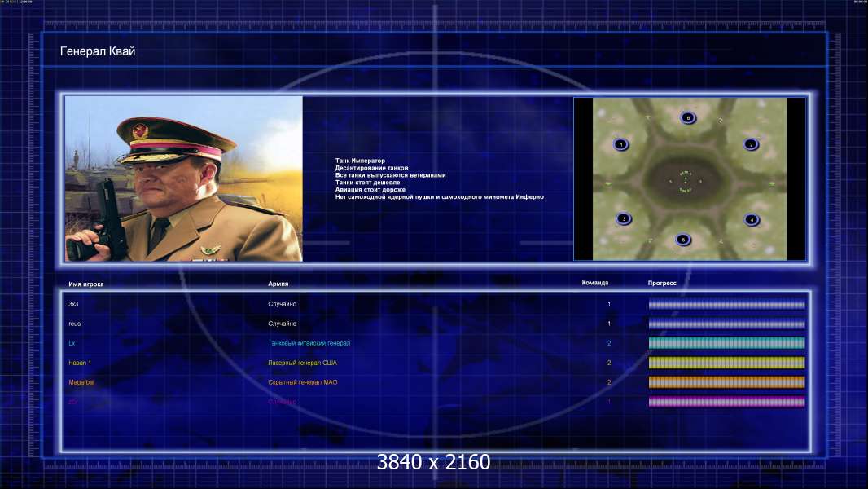
Task: Click 'Скрытный генерал МАО' army entry
Action: tap(303, 383)
